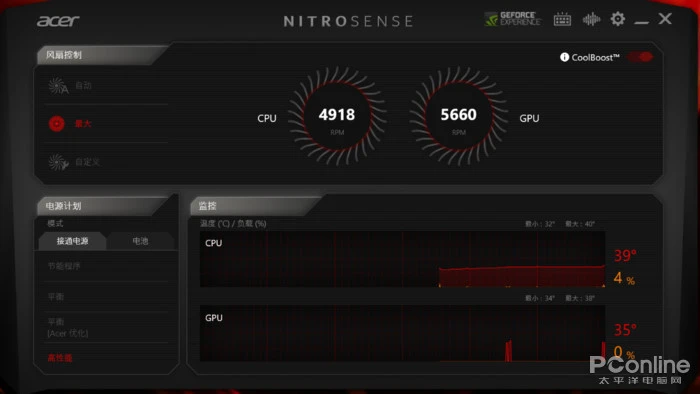Click the GPU fan RPM dial
The height and width of the screenshot is (394, 700).
pos(458,117)
